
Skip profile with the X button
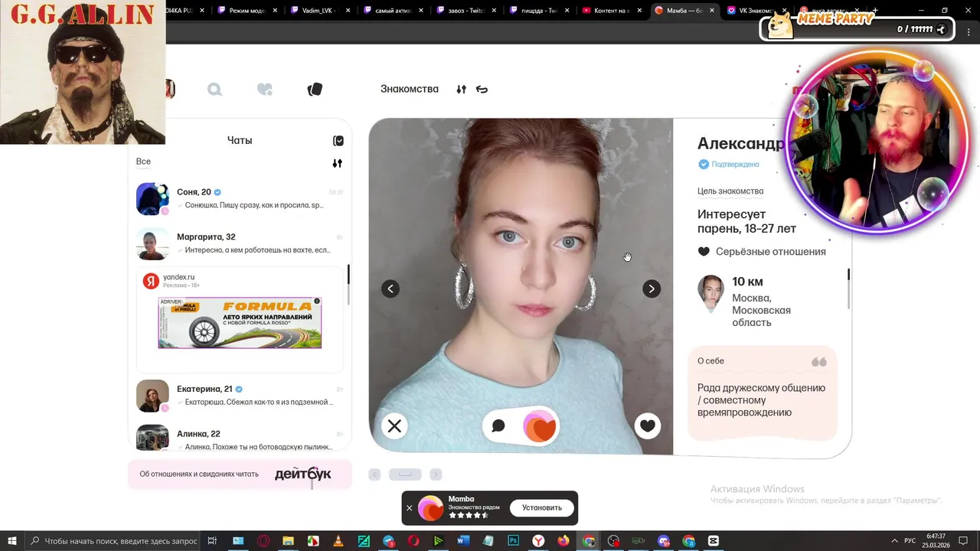pos(394,426)
